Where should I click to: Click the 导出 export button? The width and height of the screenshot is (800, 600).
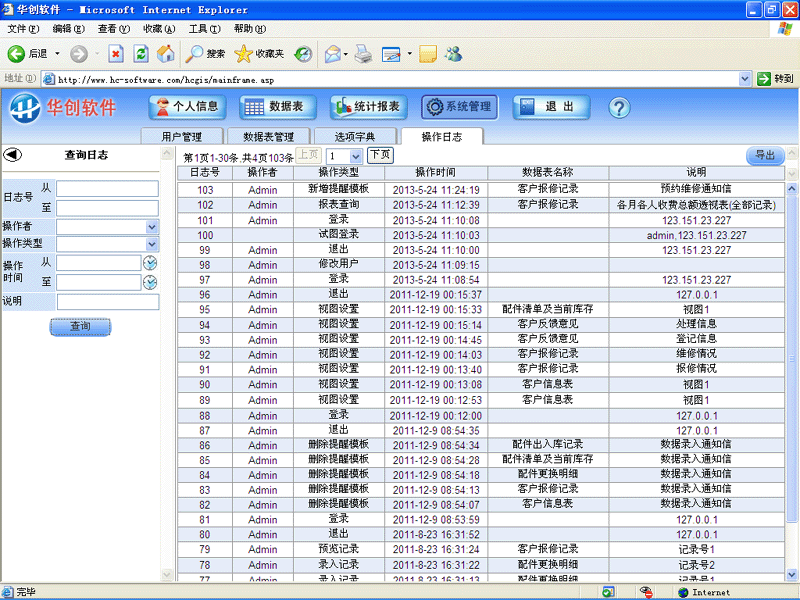(x=765, y=155)
